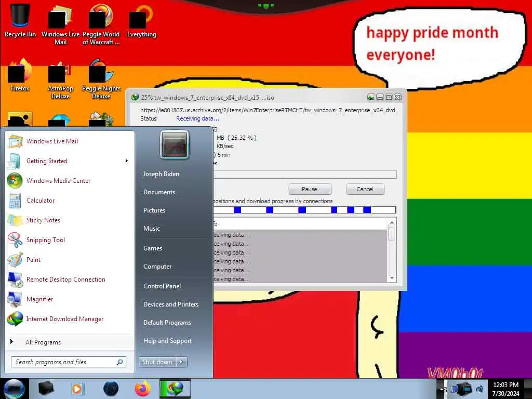Launch Paint from the Start menu
The height and width of the screenshot is (399, 532).
(70, 260)
